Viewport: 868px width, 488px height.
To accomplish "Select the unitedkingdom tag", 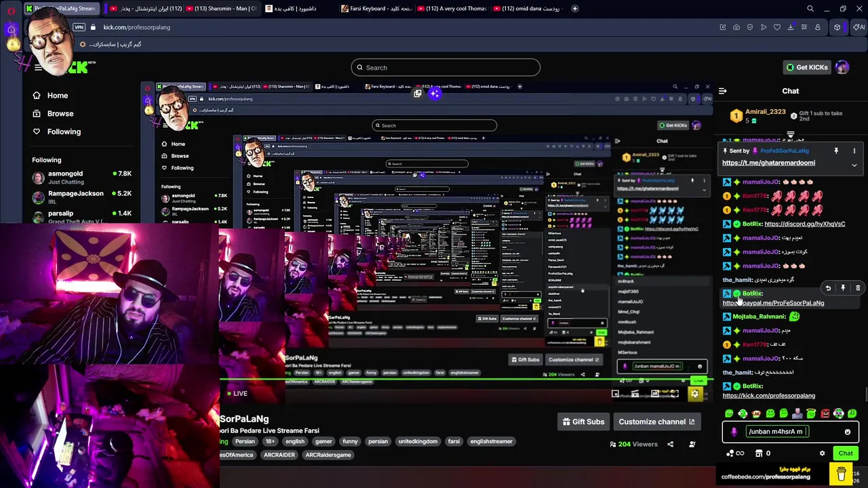I will [x=418, y=441].
